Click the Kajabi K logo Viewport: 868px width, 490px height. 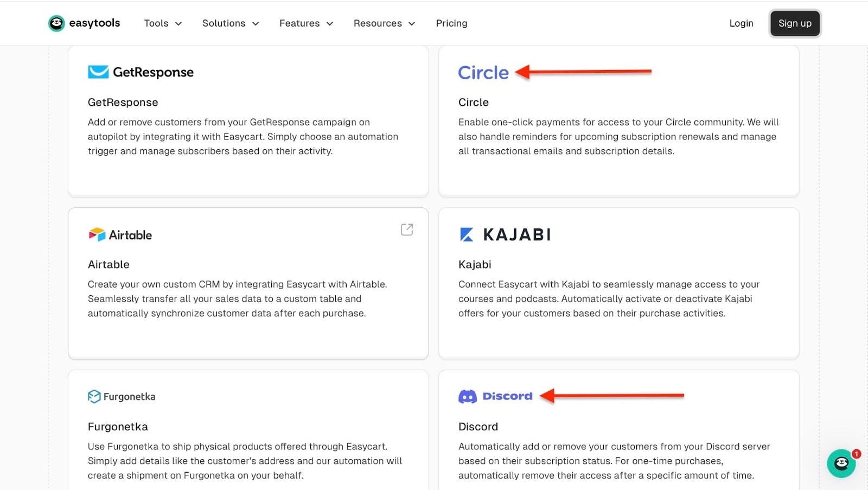click(x=467, y=234)
